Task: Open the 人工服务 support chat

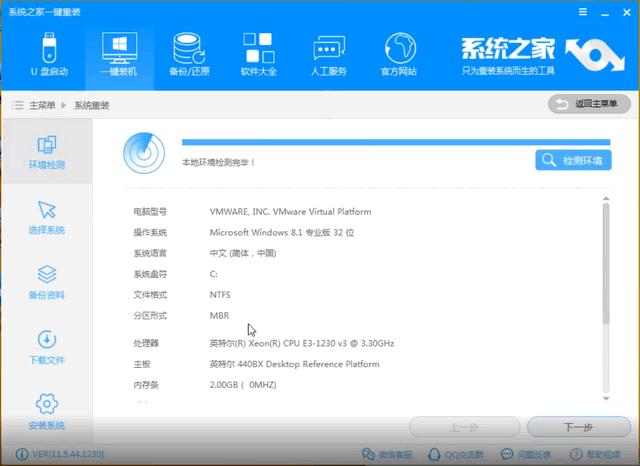Action: point(329,55)
